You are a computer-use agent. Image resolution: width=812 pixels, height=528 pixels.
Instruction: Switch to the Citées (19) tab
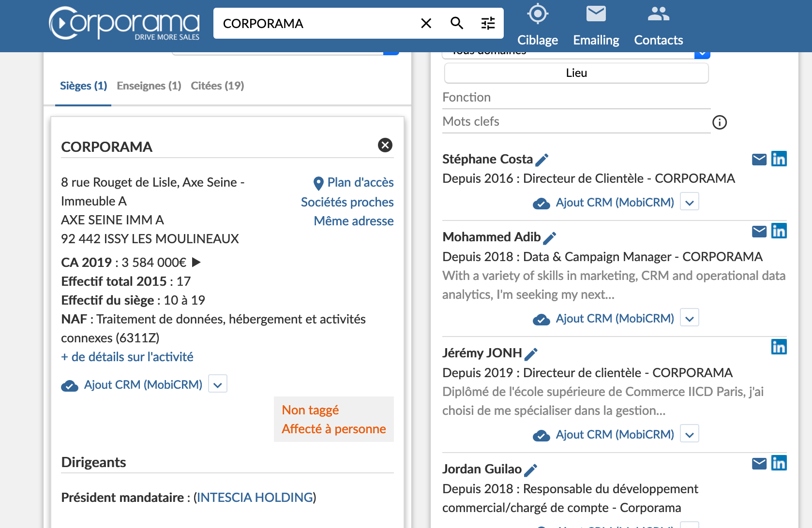pos(217,86)
